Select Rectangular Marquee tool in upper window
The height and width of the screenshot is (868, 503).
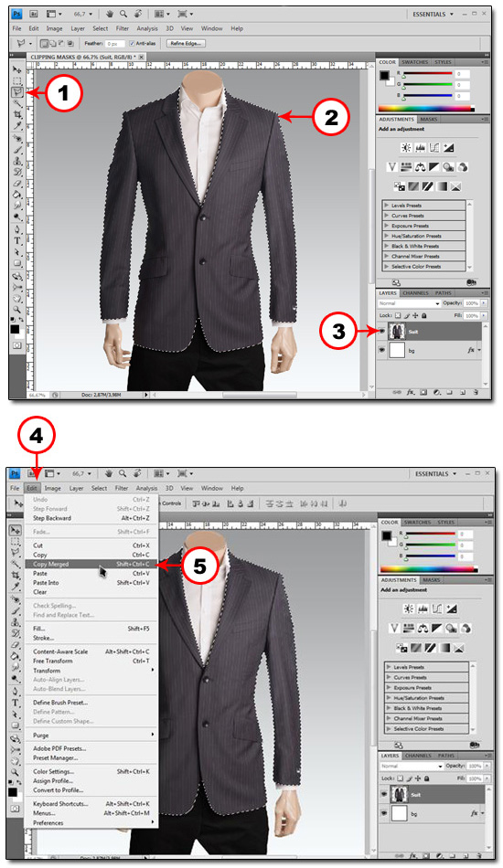17,81
